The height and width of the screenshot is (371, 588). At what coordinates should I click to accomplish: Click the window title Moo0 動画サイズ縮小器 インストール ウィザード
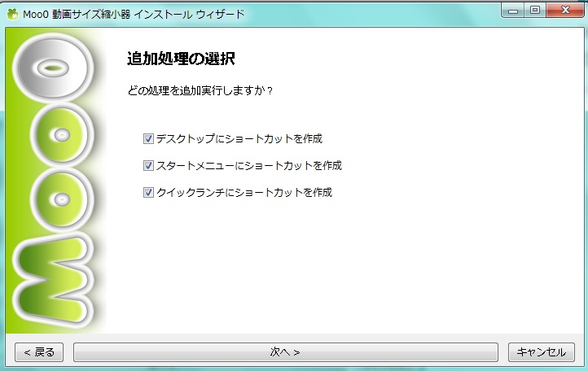point(134,15)
